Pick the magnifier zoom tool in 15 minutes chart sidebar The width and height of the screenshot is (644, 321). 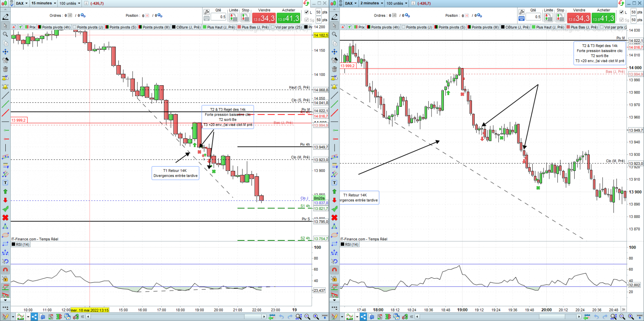pyautogui.click(x=5, y=34)
